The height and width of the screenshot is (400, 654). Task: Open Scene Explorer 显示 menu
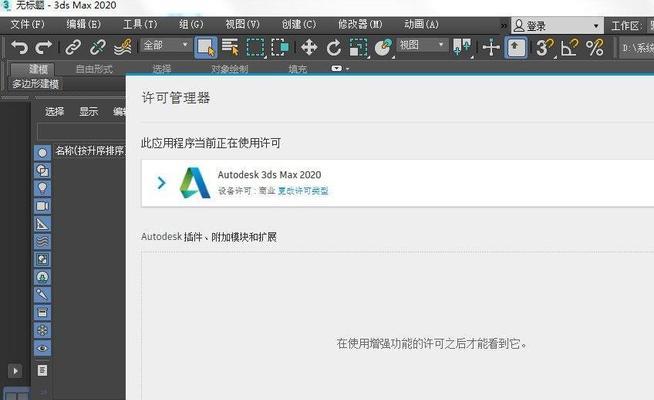click(x=88, y=111)
